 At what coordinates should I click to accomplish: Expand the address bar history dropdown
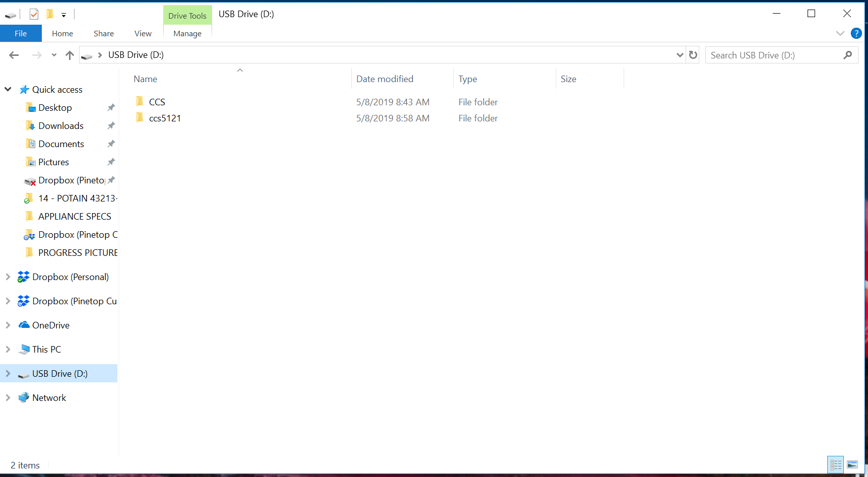point(680,55)
